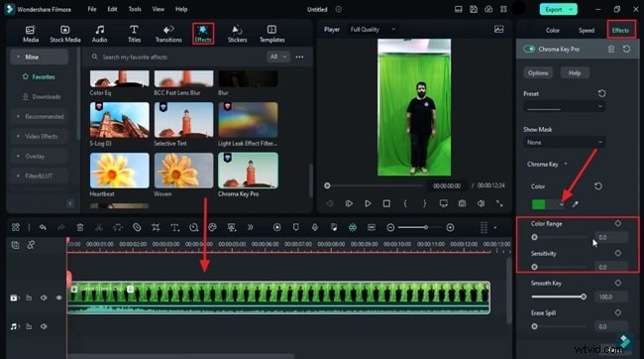Add keyframe for Smooth Key

click(618, 283)
